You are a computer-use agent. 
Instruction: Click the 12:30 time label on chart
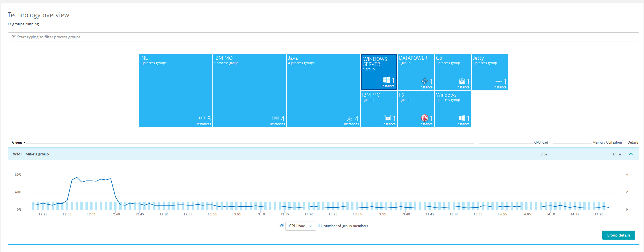click(x=67, y=214)
